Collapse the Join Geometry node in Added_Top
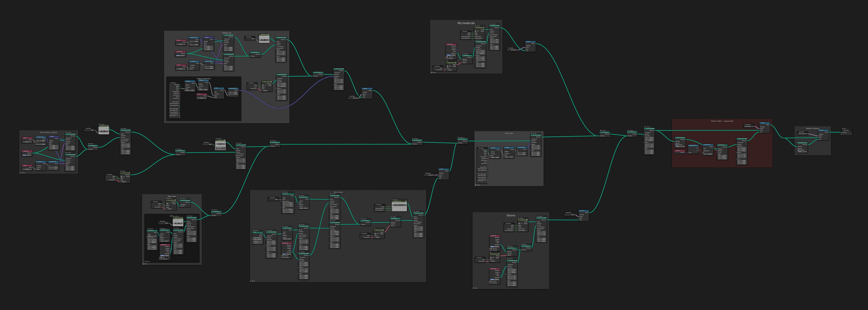 pos(251,52)
